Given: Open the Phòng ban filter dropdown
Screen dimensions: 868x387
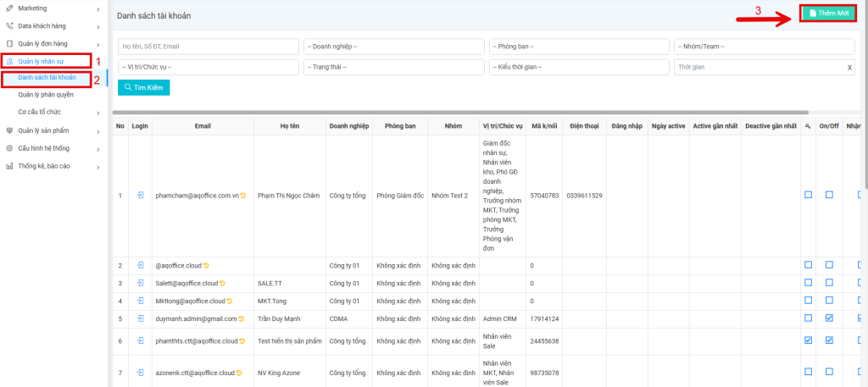Looking at the screenshot, I should tap(578, 46).
